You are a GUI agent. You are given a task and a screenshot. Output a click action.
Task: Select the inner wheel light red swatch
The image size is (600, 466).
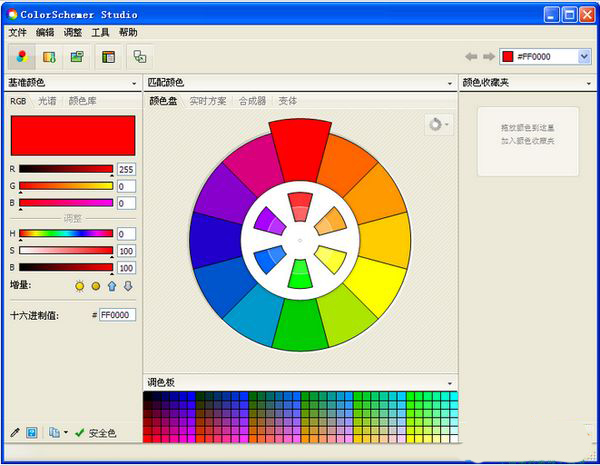300,207
